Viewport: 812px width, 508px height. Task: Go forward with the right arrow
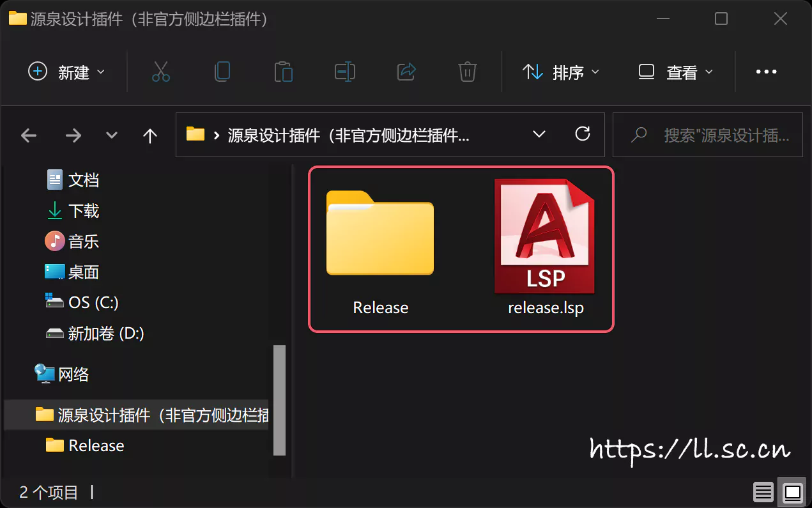pos(73,135)
